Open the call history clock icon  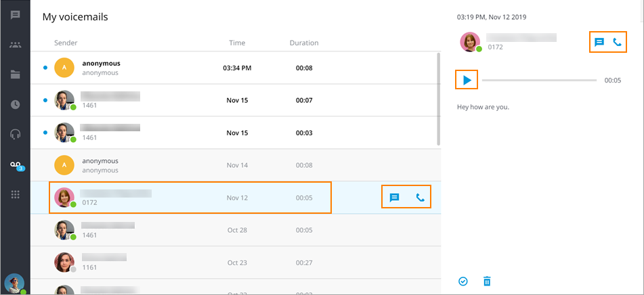[x=15, y=105]
